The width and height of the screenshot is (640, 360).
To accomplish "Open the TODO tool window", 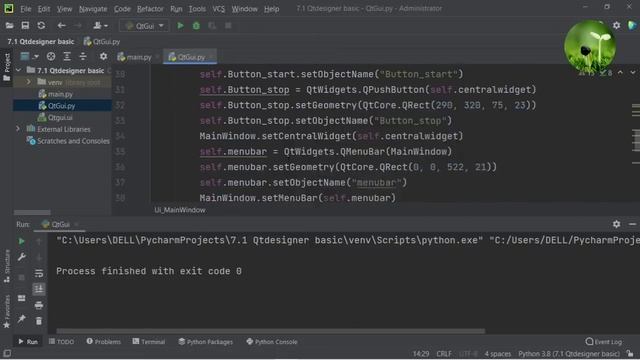I will pos(62,342).
